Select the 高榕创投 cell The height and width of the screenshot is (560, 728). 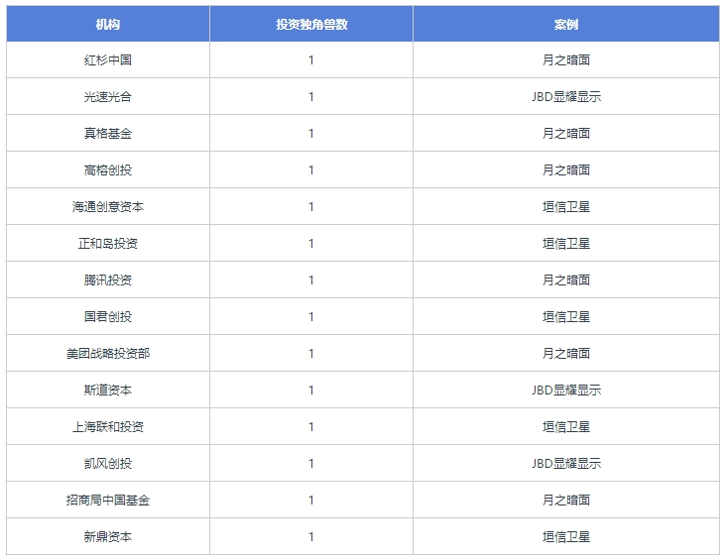click(108, 169)
